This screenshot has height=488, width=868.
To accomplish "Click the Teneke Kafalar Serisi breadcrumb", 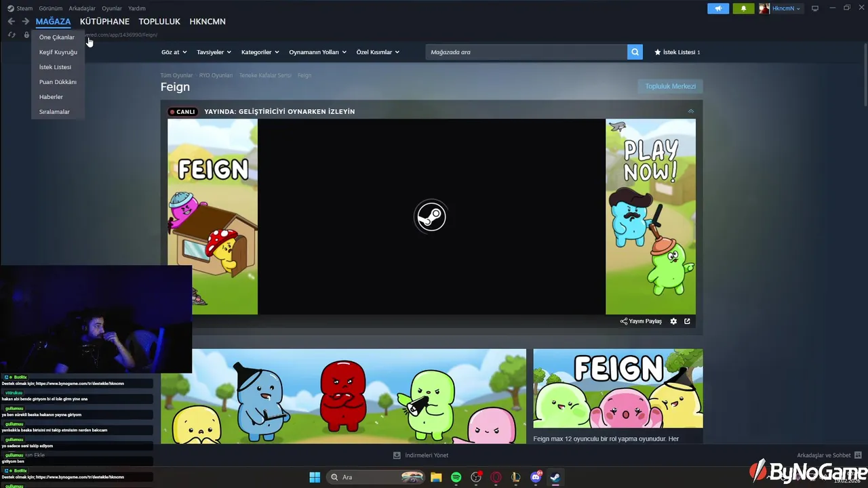I will (265, 75).
